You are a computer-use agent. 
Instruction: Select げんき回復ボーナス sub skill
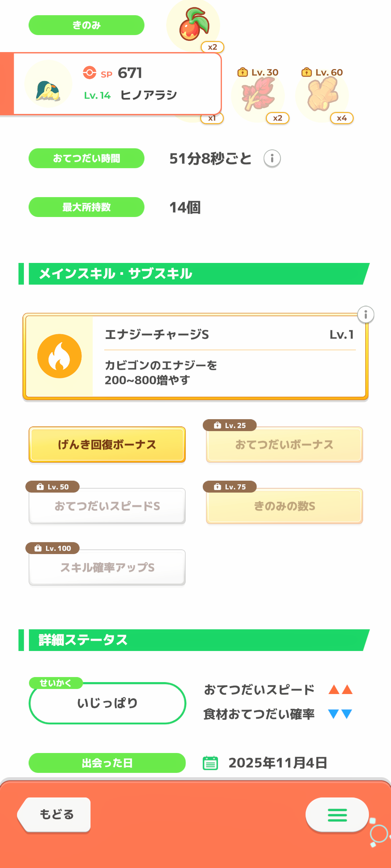(107, 444)
